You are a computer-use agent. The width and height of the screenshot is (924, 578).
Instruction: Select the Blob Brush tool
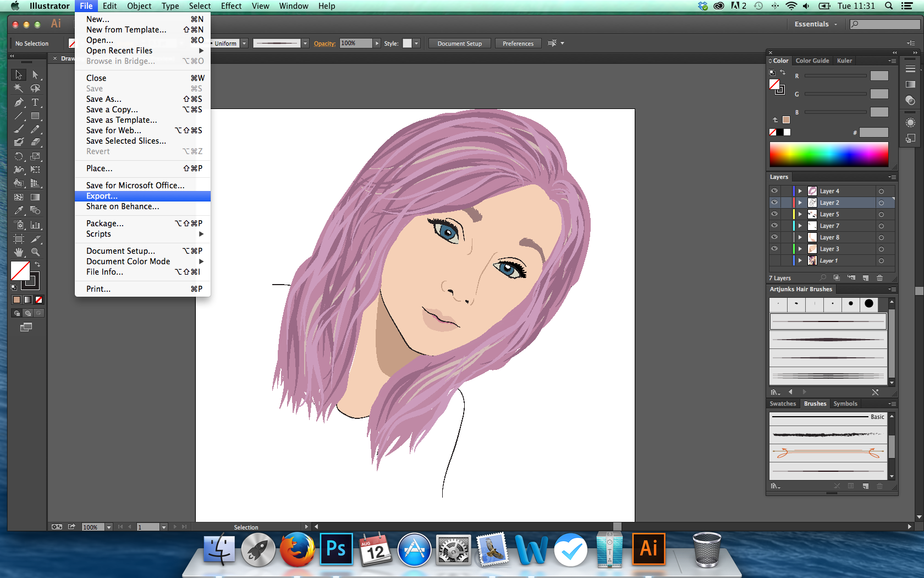coord(19,142)
